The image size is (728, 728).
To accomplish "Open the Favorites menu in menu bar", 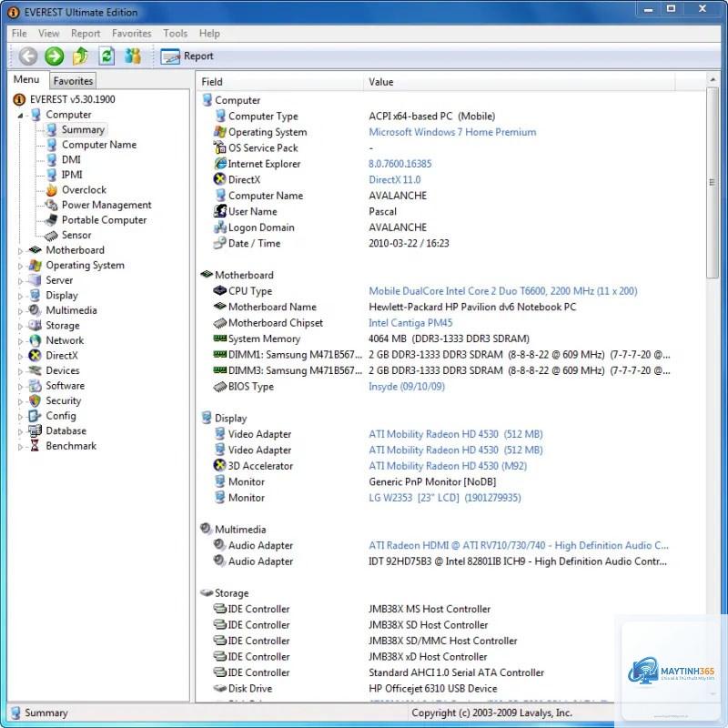I will pyautogui.click(x=131, y=34).
